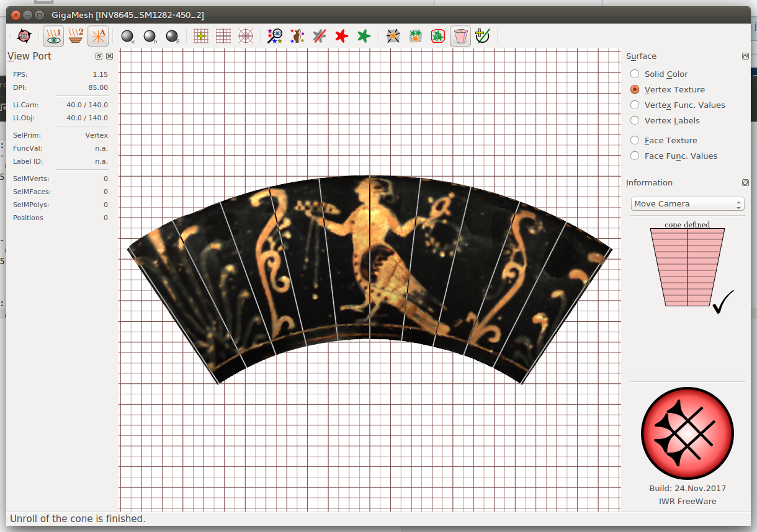Viewport: 757px width, 532px height.
Task: Click the SelMFaces label
Action: click(32, 192)
